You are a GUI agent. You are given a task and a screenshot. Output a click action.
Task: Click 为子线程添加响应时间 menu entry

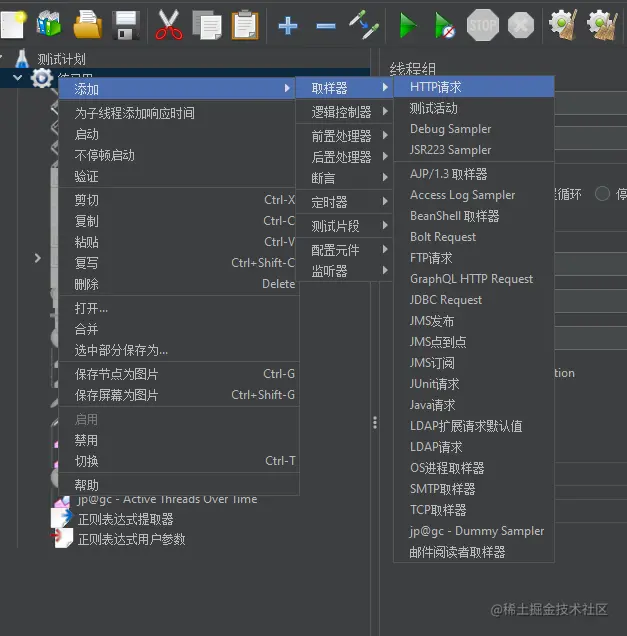pyautogui.click(x=176, y=113)
